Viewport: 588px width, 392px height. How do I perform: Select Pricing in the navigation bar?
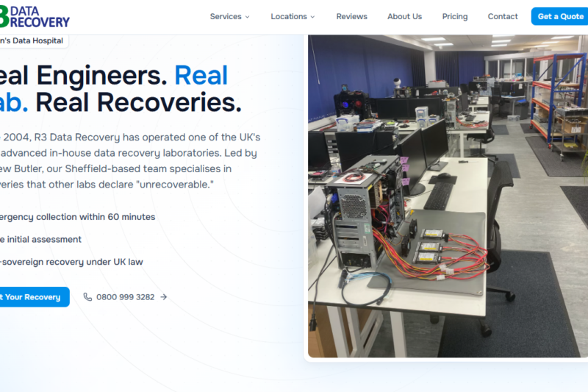[x=455, y=16]
